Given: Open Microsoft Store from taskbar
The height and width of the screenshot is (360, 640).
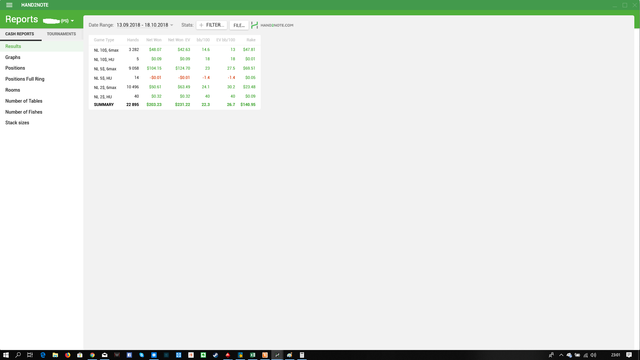Looking at the screenshot, I should click(80, 355).
